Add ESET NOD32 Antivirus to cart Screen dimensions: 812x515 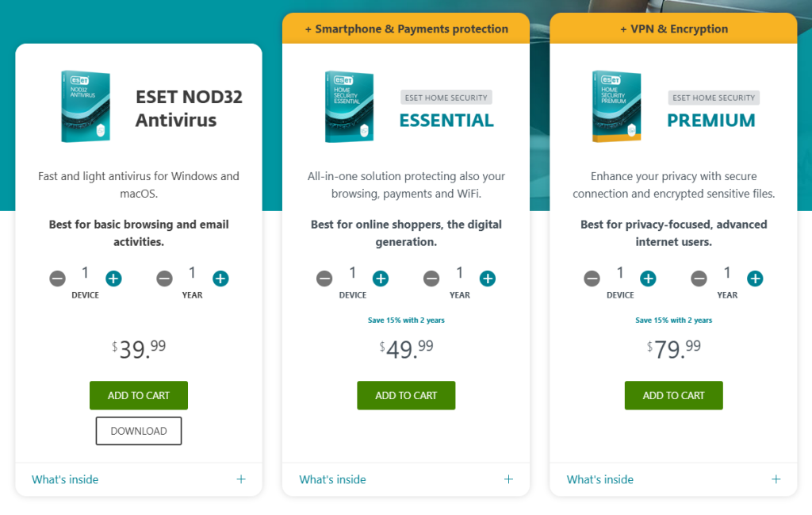coord(138,395)
